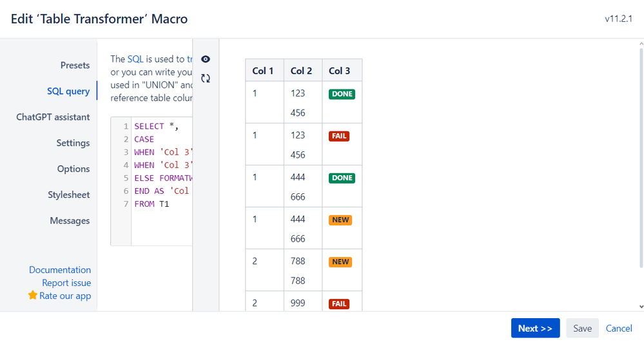Click the Col 3 column header

pos(340,70)
